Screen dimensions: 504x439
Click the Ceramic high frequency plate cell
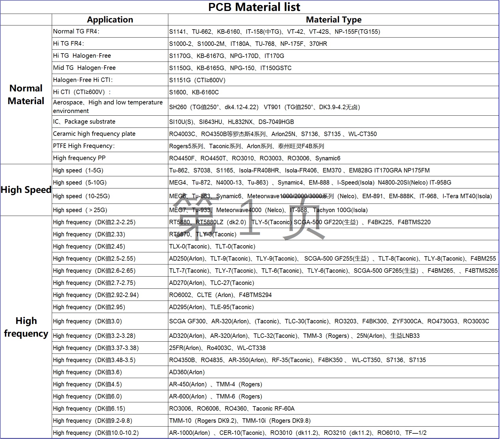(x=110, y=134)
